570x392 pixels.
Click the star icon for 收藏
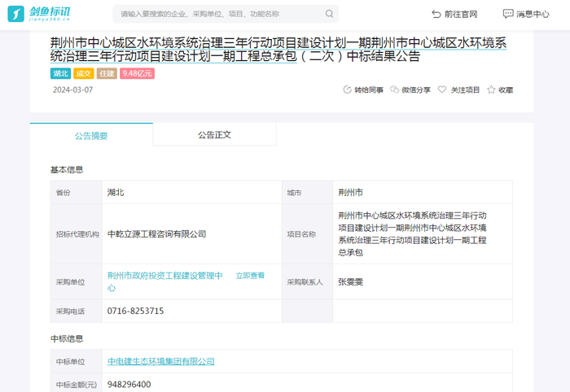pos(491,89)
